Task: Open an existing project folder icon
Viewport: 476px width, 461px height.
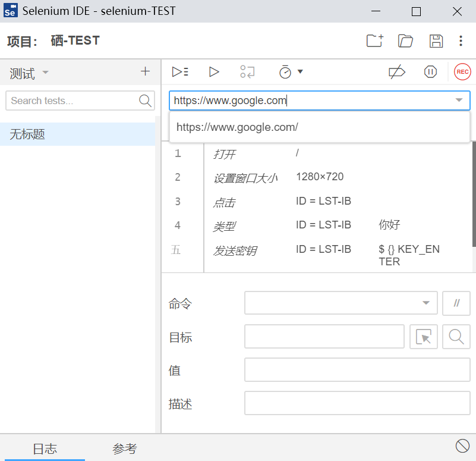Action: (x=405, y=41)
